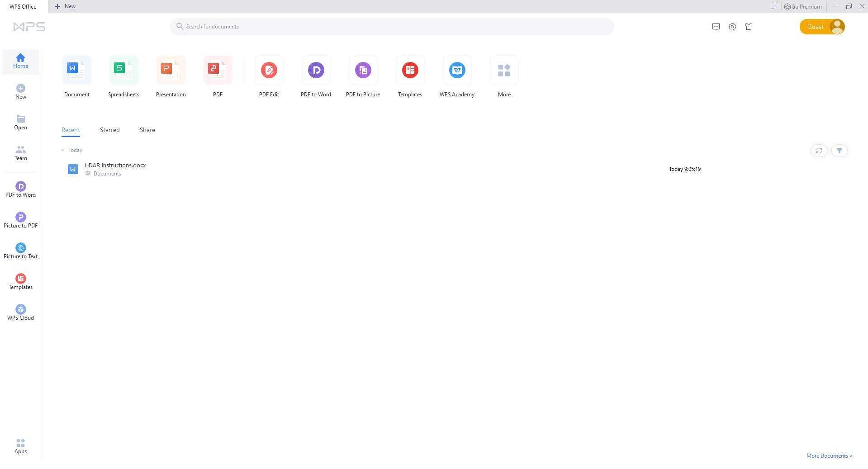Click the LiDAR Instructions file type icon

[72, 169]
